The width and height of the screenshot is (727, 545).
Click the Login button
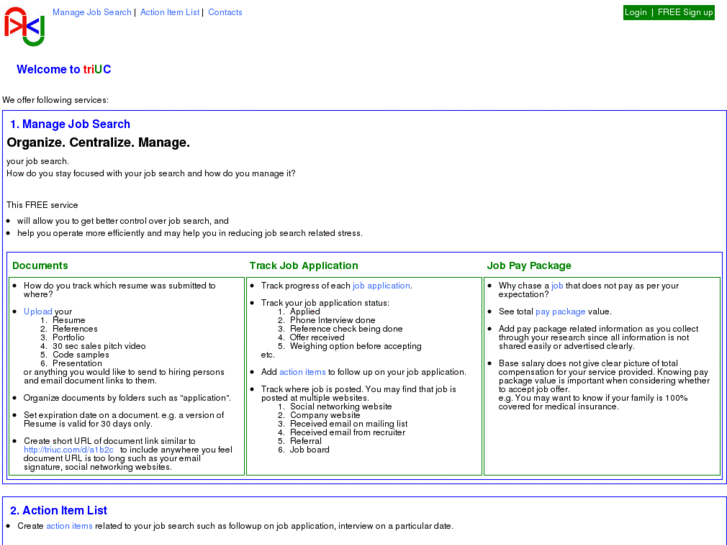635,13
